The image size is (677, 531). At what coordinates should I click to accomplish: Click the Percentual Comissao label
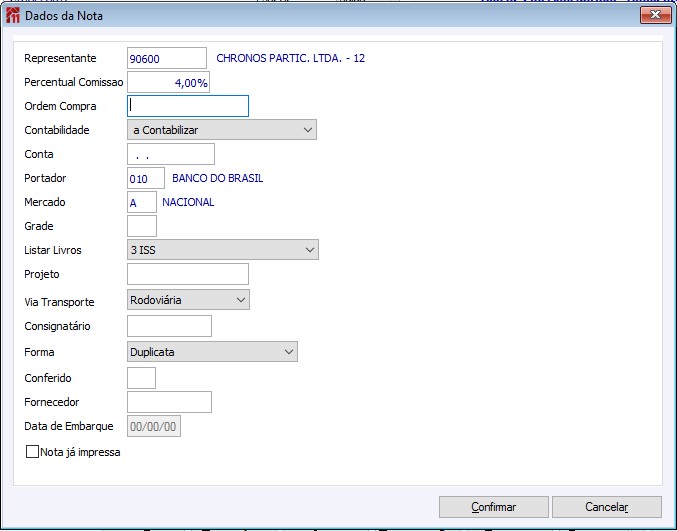tap(74, 82)
